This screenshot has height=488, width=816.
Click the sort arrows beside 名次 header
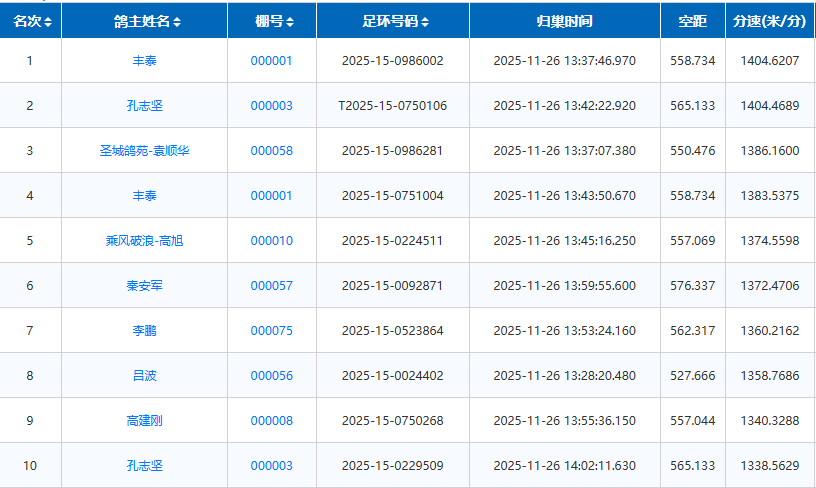click(48, 21)
